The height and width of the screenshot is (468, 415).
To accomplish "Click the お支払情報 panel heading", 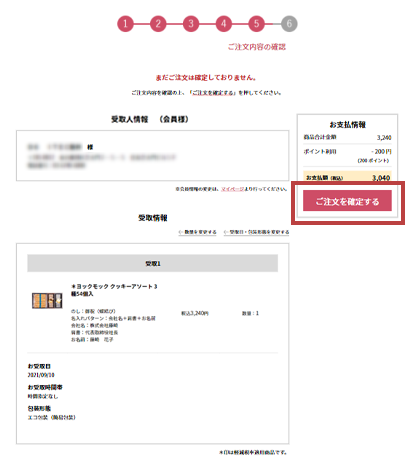I will (347, 125).
